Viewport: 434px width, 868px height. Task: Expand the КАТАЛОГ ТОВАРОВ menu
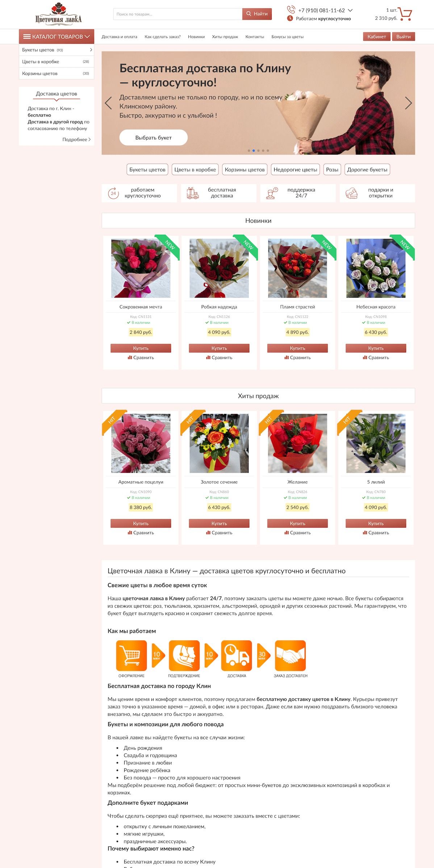tap(57, 37)
